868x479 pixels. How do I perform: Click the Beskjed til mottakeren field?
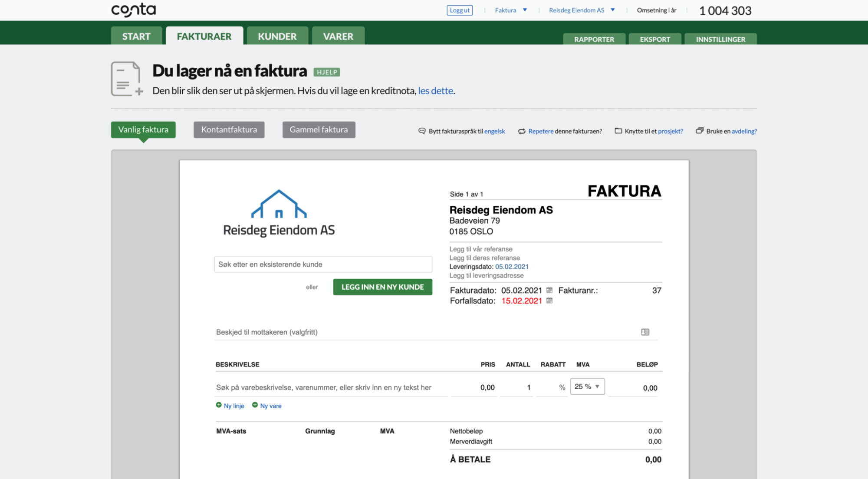pyautogui.click(x=436, y=332)
